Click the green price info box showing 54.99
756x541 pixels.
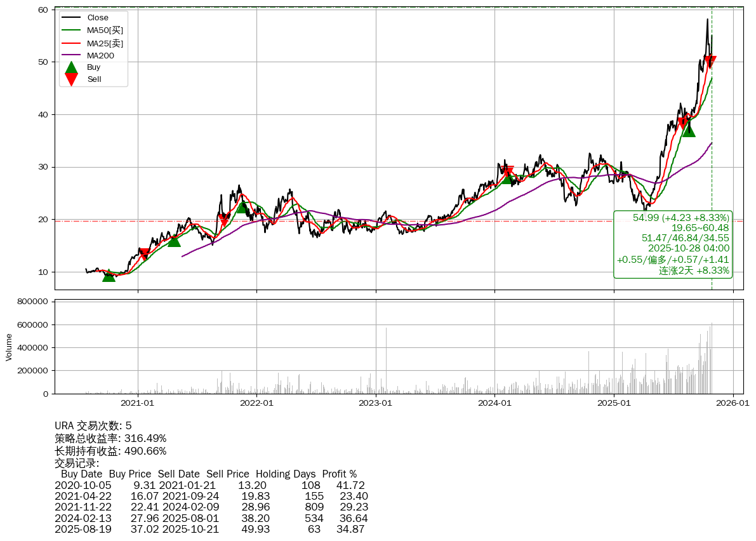coord(673,244)
